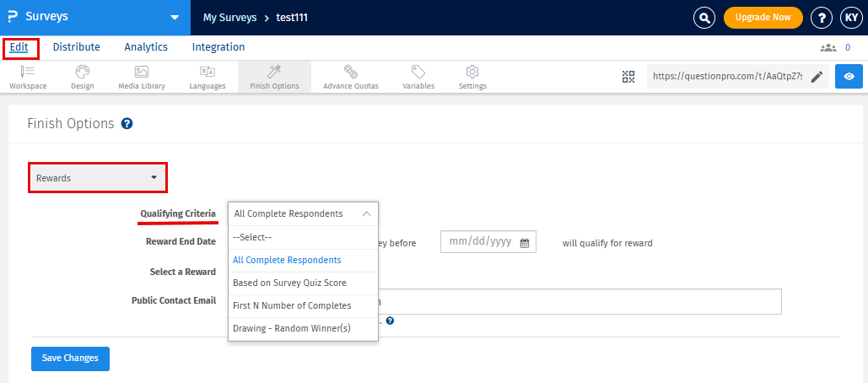This screenshot has width=868, height=383.
Task: Choose Drawing - Random Winner(s) option
Action: pos(291,328)
